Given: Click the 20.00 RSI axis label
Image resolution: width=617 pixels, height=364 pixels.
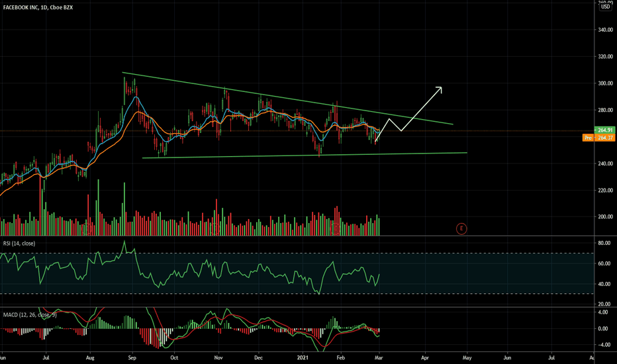Looking at the screenshot, I should pos(604,304).
